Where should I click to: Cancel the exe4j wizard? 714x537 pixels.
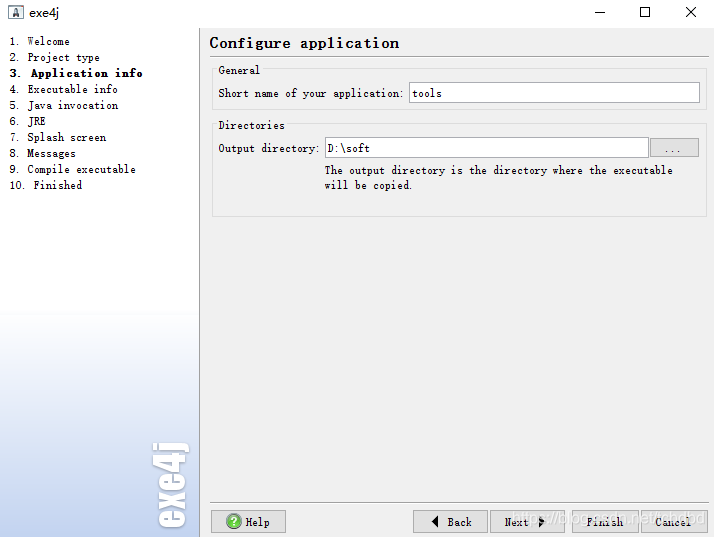coord(673,522)
